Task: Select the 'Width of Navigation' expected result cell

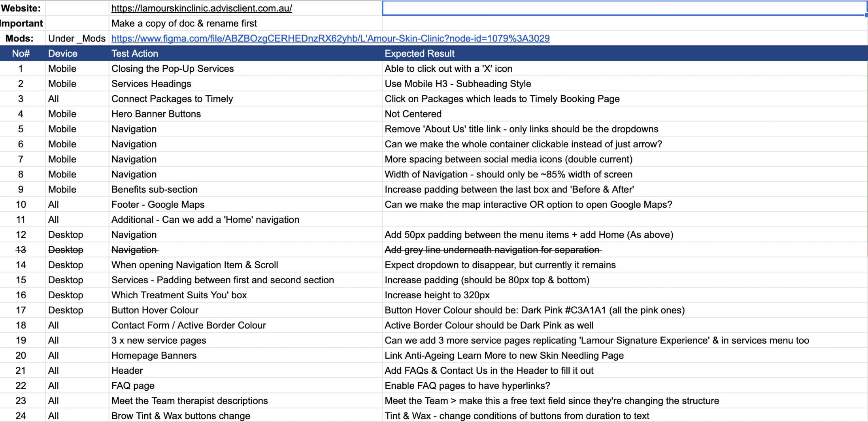Action: click(625, 174)
